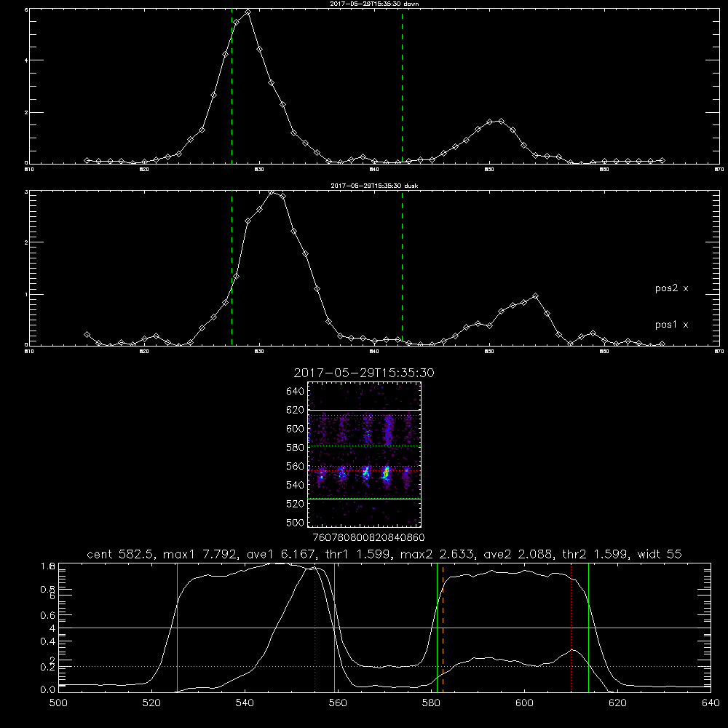Image resolution: width=728 pixels, height=728 pixels.
Task: Click the red dotted line near 555 in the bottom plot
Action: [x=314, y=628]
